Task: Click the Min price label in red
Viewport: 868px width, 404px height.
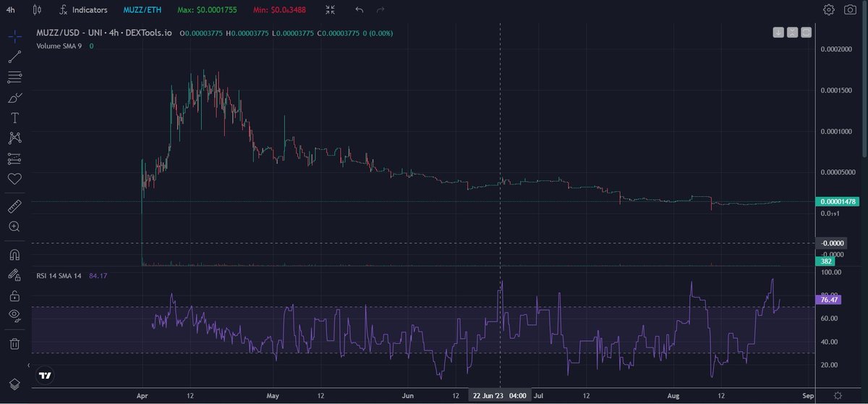Action: pyautogui.click(x=281, y=10)
